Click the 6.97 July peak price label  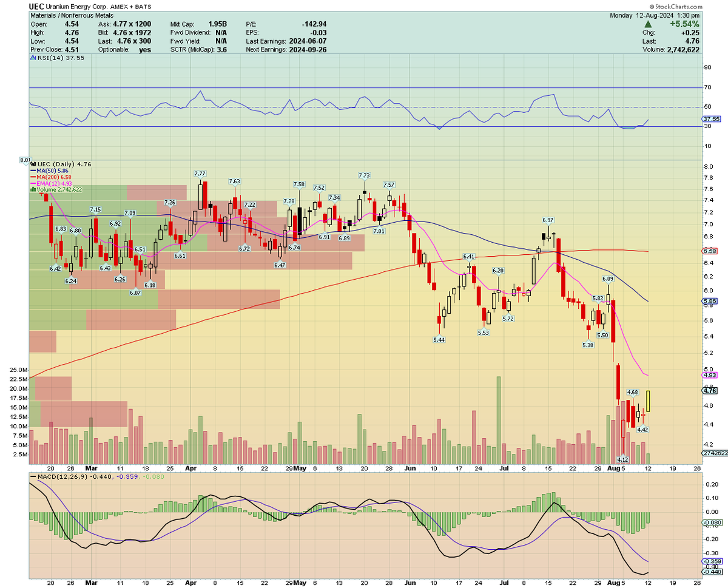pyautogui.click(x=547, y=220)
